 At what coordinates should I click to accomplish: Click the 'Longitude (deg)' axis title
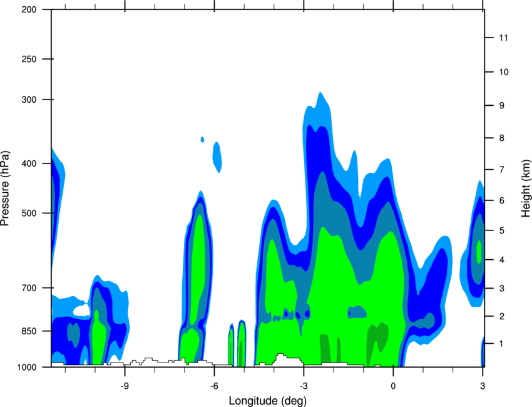click(268, 401)
